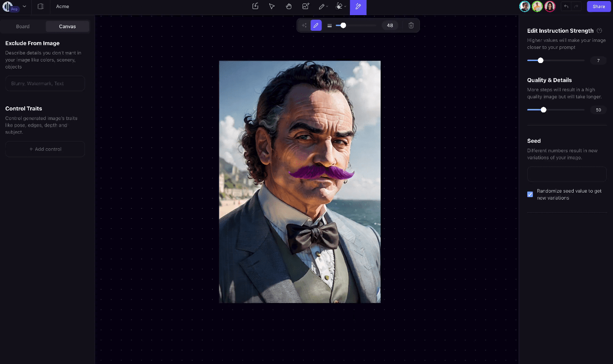Screen dimensions: 613x364
Task: Select the magic wand edit tool
Action: tap(358, 7)
